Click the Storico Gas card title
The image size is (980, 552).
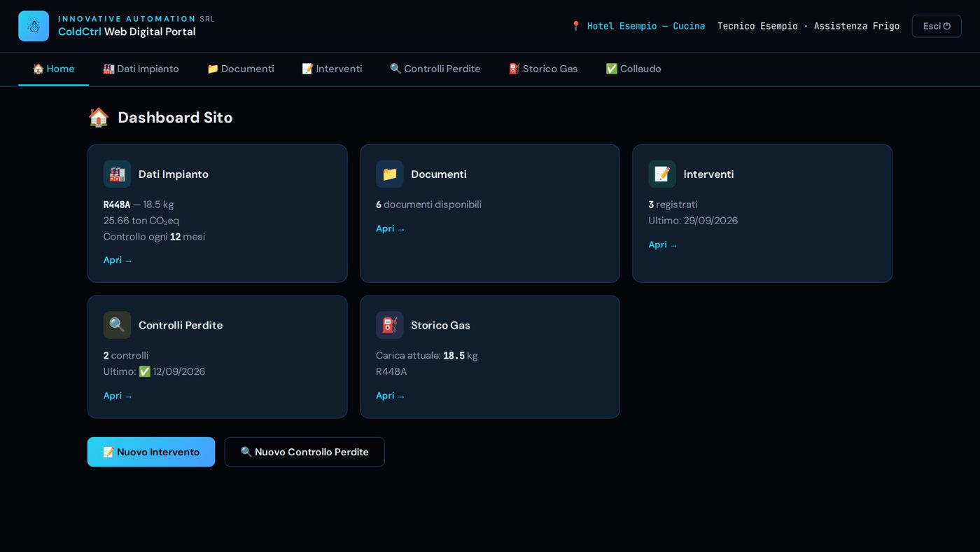click(440, 325)
